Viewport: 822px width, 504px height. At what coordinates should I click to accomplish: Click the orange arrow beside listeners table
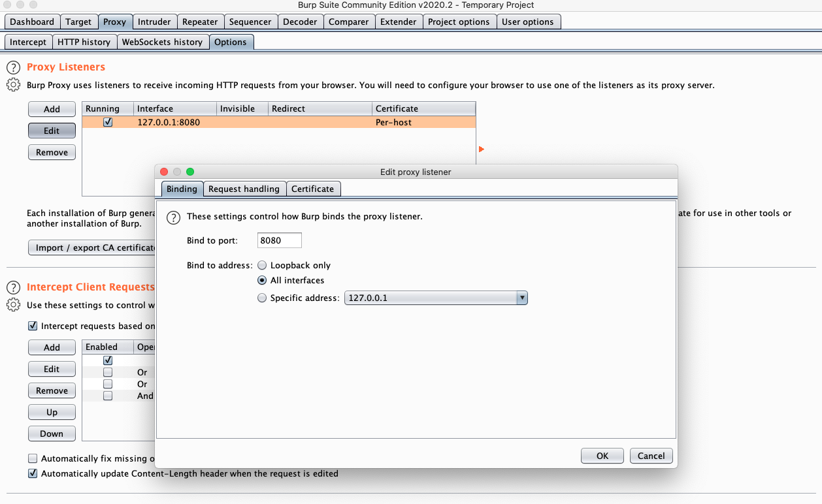(x=482, y=150)
